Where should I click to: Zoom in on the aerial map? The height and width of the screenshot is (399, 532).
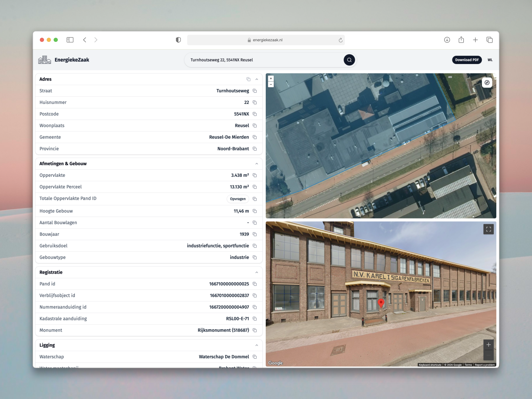tap(271, 78)
